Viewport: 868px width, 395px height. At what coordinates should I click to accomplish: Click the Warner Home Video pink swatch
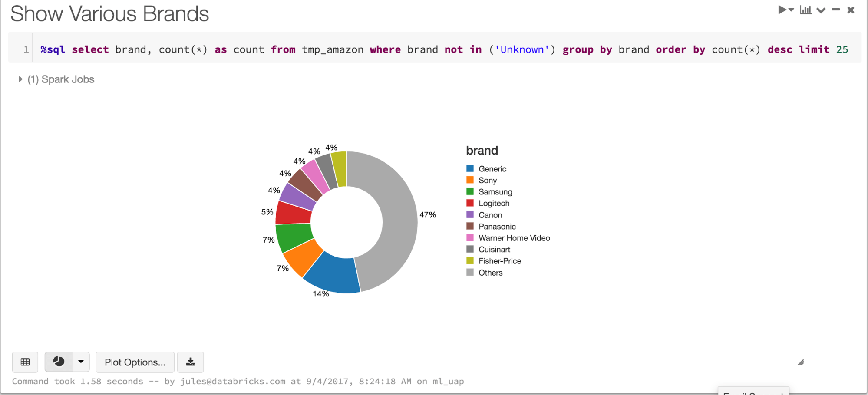470,237
